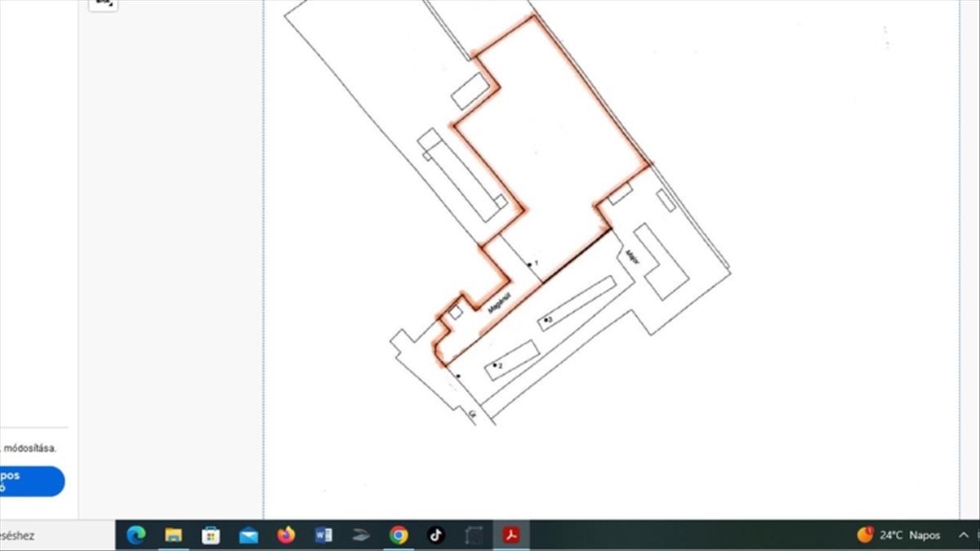Click the gray bird icon beside Word
980x551 pixels.
(x=361, y=535)
